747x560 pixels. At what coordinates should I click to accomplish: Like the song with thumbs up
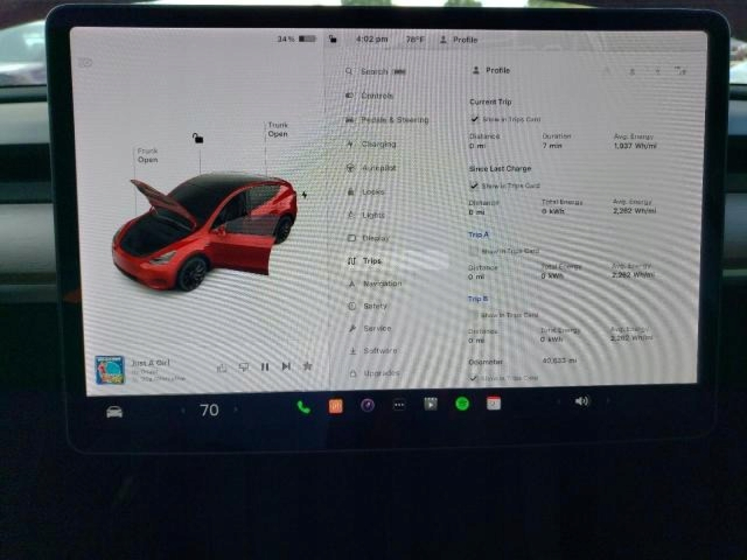coord(222,368)
